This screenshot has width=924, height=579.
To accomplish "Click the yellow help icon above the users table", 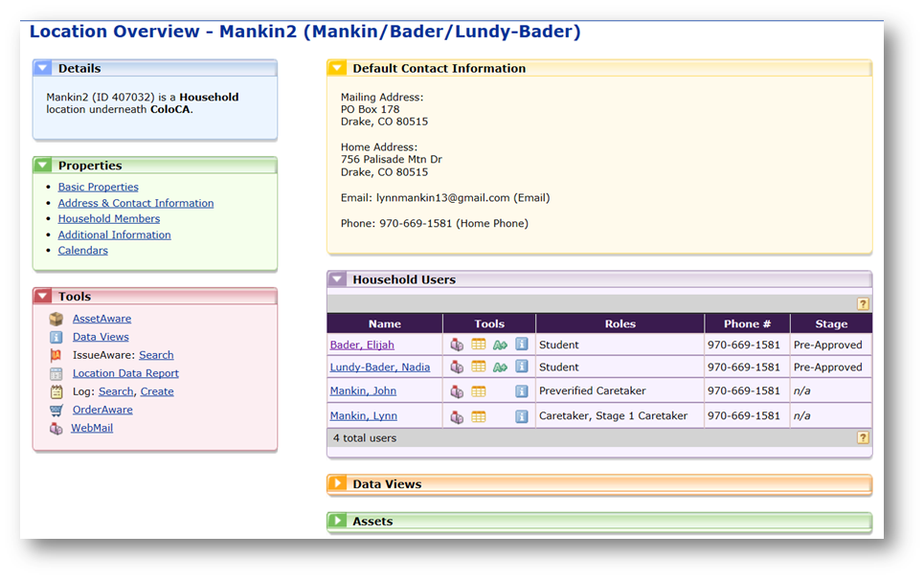I will click(863, 304).
